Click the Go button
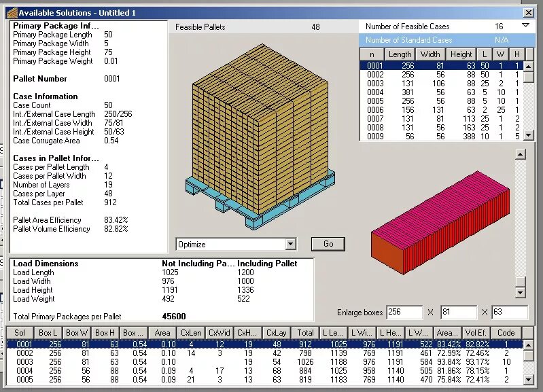The image size is (543, 392). [328, 244]
